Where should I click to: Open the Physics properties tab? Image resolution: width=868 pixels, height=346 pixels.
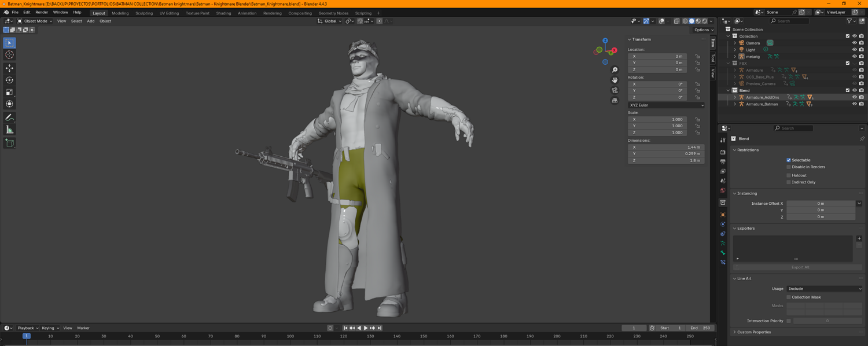(723, 224)
